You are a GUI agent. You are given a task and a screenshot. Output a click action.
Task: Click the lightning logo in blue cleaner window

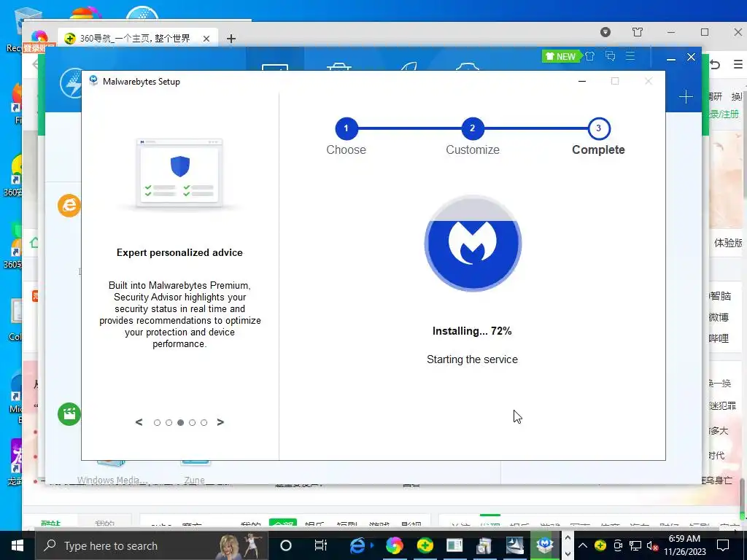pos(71,83)
